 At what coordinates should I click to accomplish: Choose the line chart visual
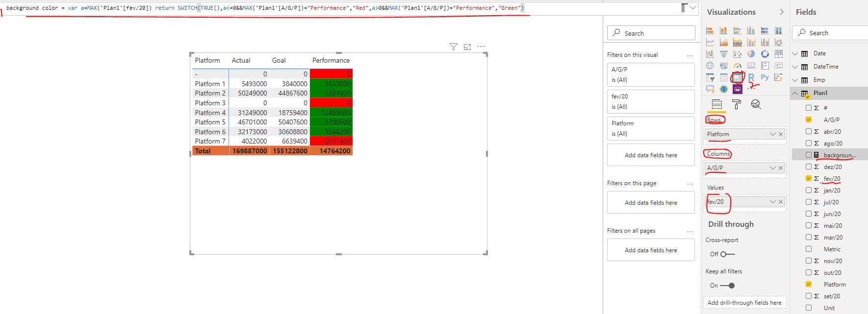[x=710, y=42]
